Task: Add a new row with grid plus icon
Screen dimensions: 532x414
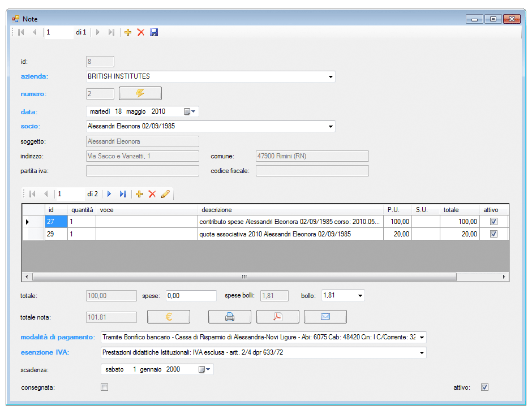Action: (139, 194)
